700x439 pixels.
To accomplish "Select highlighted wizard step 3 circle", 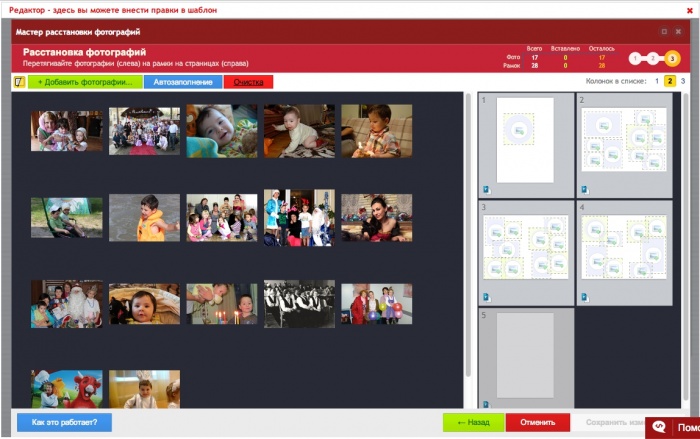I will tap(672, 59).
